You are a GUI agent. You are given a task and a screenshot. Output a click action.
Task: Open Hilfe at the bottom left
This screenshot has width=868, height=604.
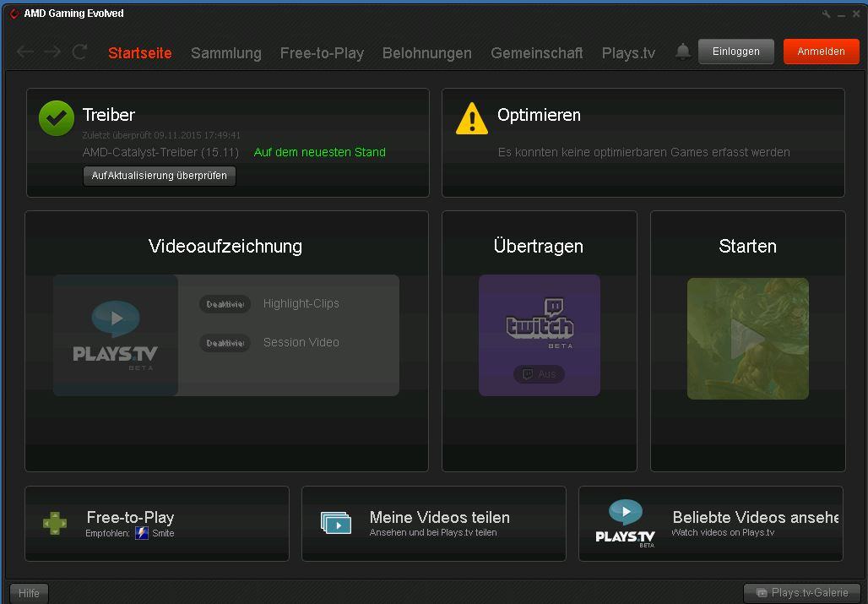tap(29, 593)
